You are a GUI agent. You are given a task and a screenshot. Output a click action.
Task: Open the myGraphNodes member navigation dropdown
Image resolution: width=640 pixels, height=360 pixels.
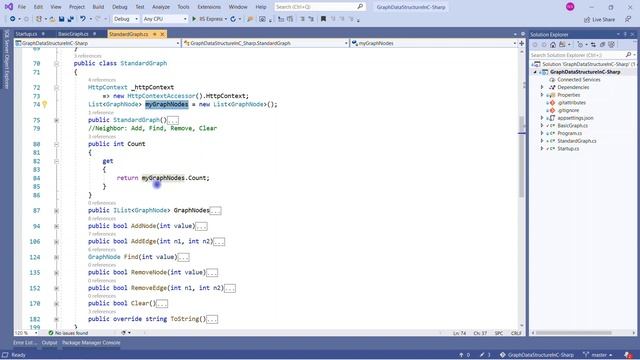434,43
